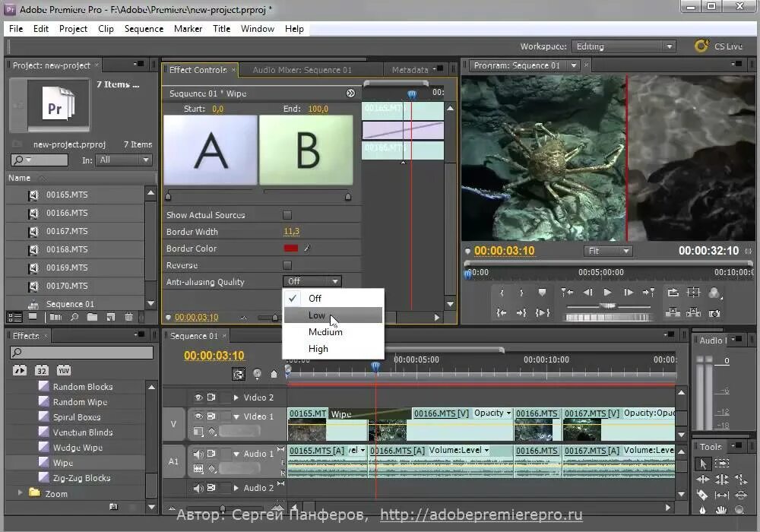Toggle Video 2 track visibility eye

point(198,397)
